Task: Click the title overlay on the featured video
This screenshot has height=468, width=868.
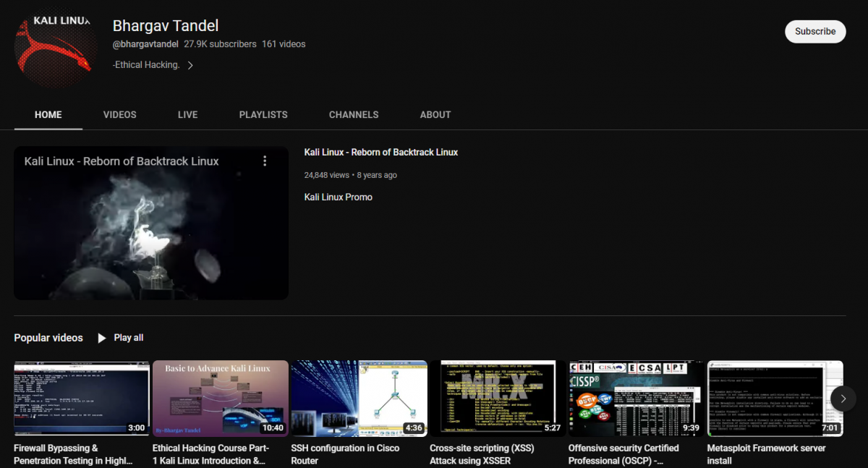Action: [122, 161]
